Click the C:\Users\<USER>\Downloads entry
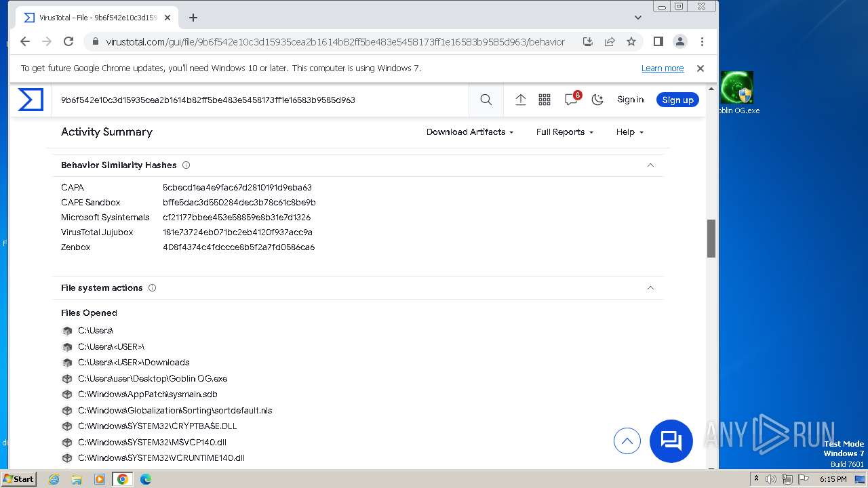The height and width of the screenshot is (488, 868). [134, 363]
